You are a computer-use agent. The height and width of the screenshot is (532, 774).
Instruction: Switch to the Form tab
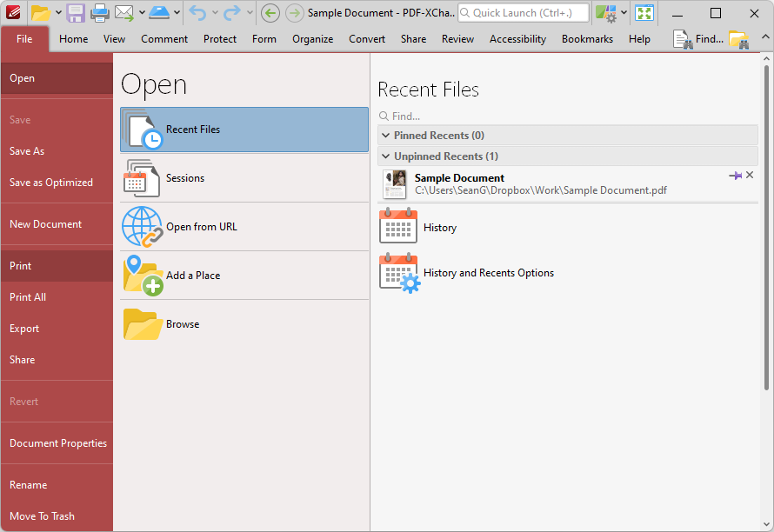(264, 39)
